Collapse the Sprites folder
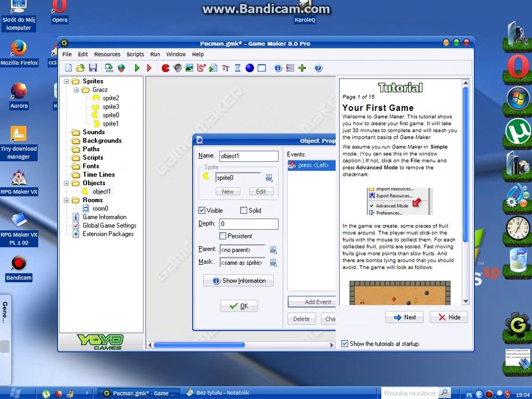This screenshot has height=399, width=532. click(66, 81)
